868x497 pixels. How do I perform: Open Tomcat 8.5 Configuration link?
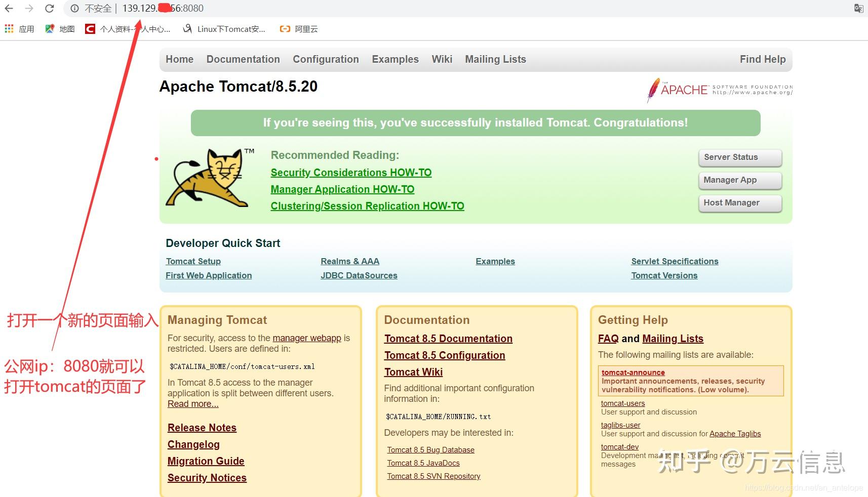point(445,355)
